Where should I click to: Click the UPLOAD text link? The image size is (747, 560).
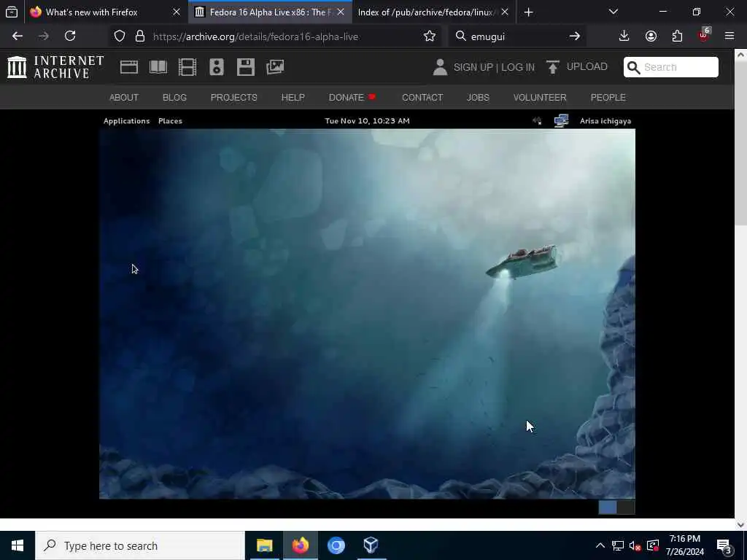587,66
